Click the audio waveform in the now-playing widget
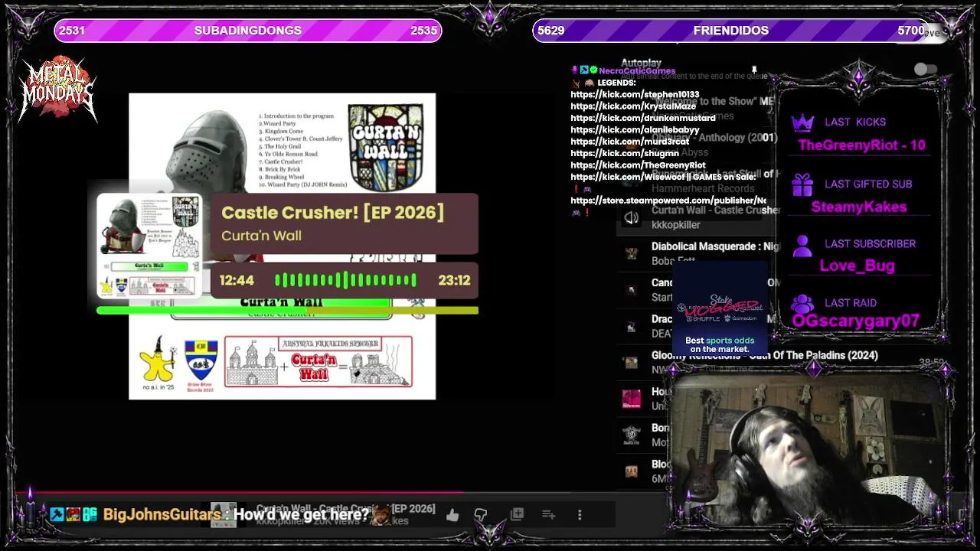This screenshot has height=551, width=980. click(345, 280)
